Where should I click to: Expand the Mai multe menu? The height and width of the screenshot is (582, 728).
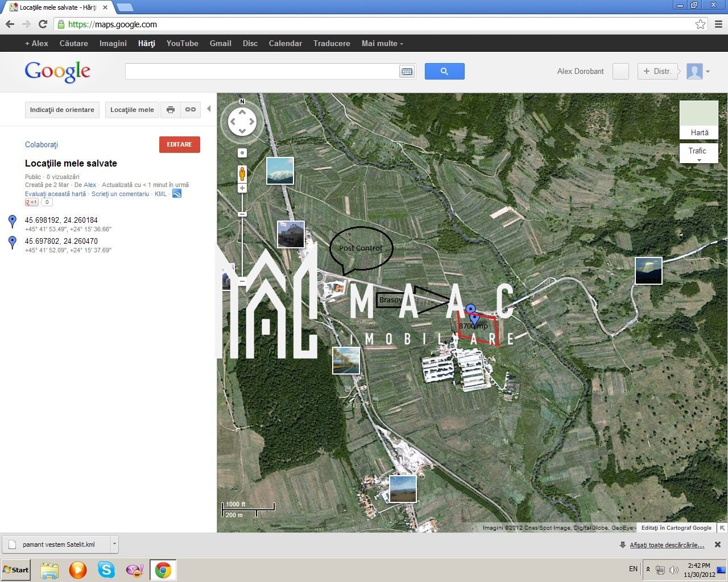pyautogui.click(x=382, y=43)
